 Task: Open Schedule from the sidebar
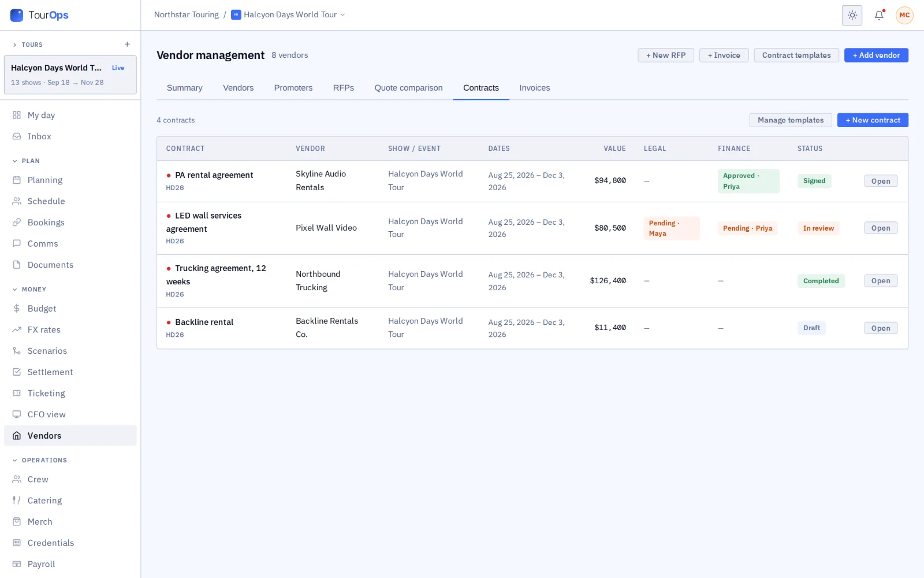tap(70, 201)
